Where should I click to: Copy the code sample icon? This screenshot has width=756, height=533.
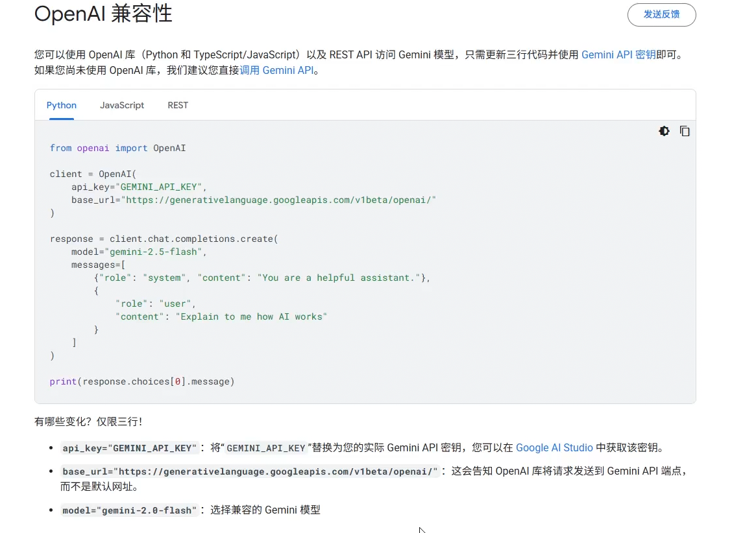pyautogui.click(x=685, y=131)
